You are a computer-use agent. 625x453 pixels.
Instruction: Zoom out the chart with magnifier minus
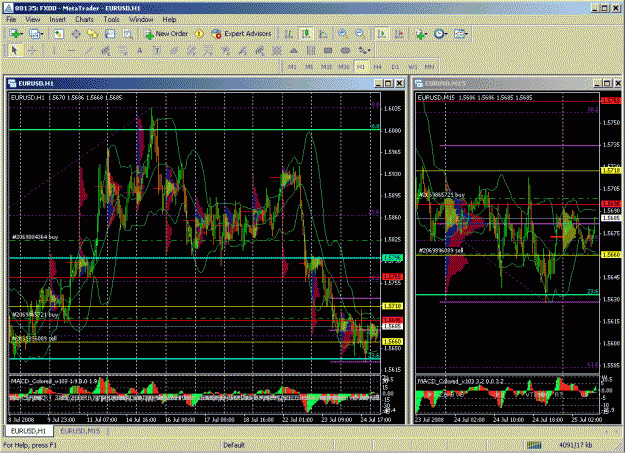click(360, 34)
